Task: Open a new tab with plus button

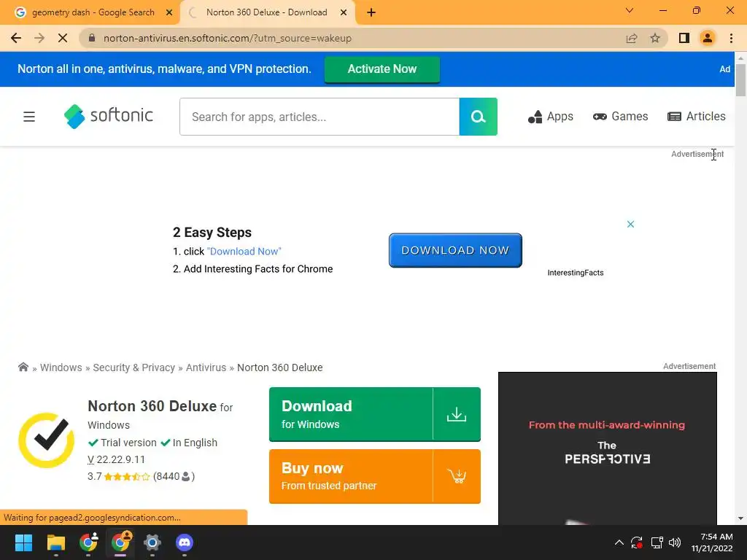Action: (x=371, y=12)
